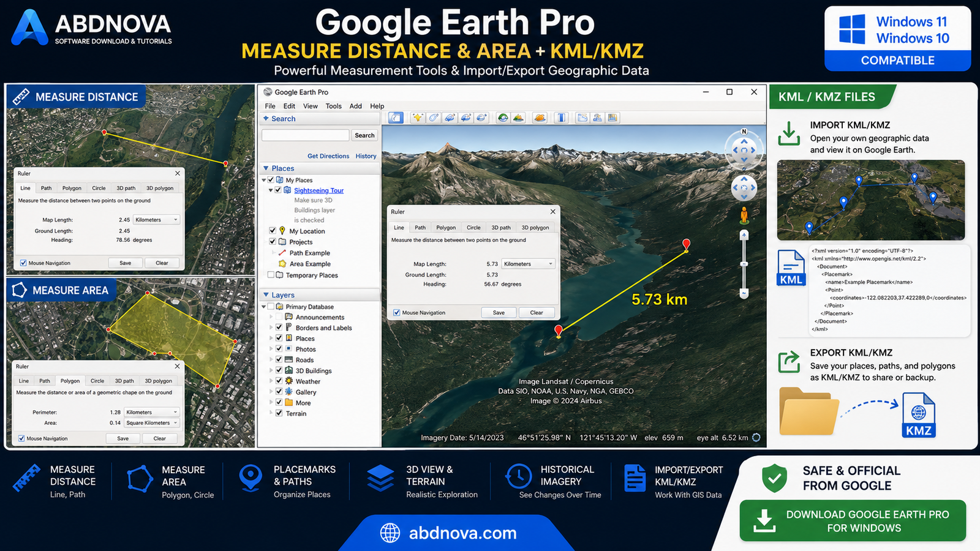Click the Add Placemark star-pin icon
980x551 pixels.
click(418, 118)
